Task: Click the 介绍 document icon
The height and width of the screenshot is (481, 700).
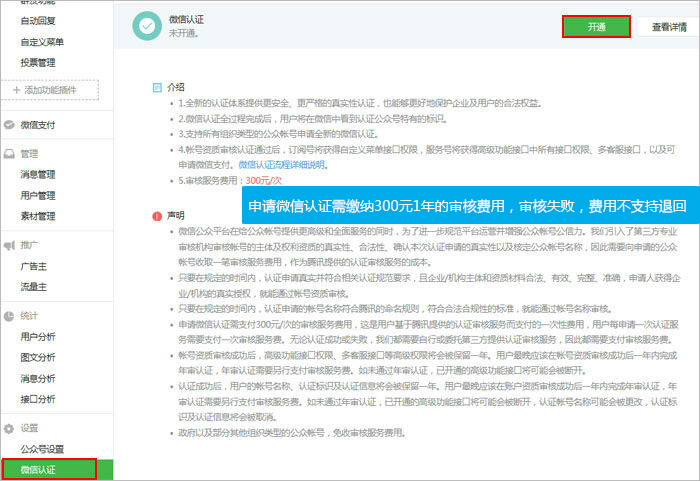Action: (155, 87)
